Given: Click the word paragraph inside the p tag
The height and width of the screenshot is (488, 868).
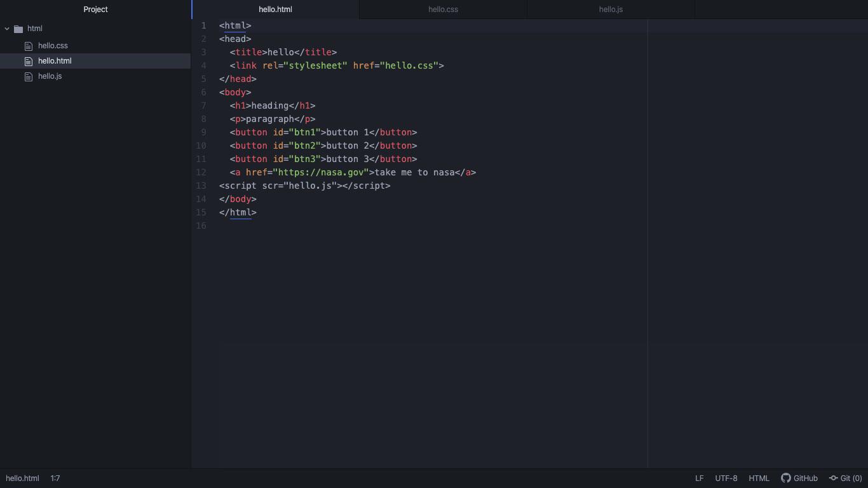Looking at the screenshot, I should point(270,119).
